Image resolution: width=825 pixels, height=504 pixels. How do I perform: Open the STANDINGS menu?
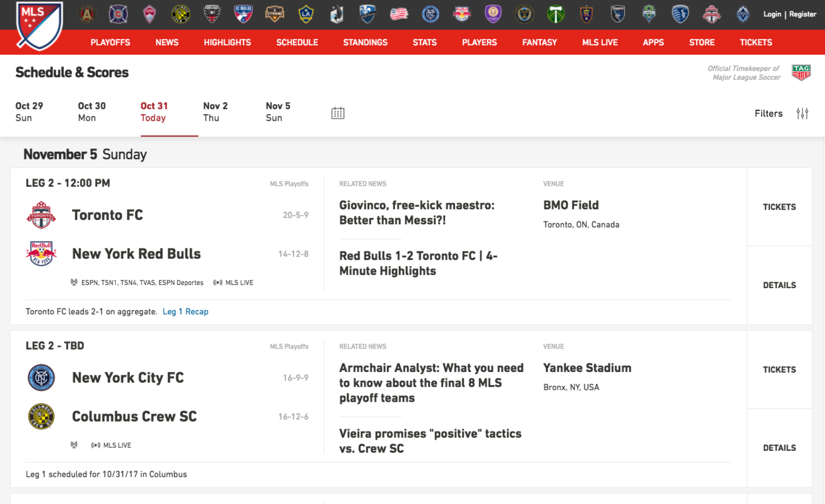click(365, 42)
